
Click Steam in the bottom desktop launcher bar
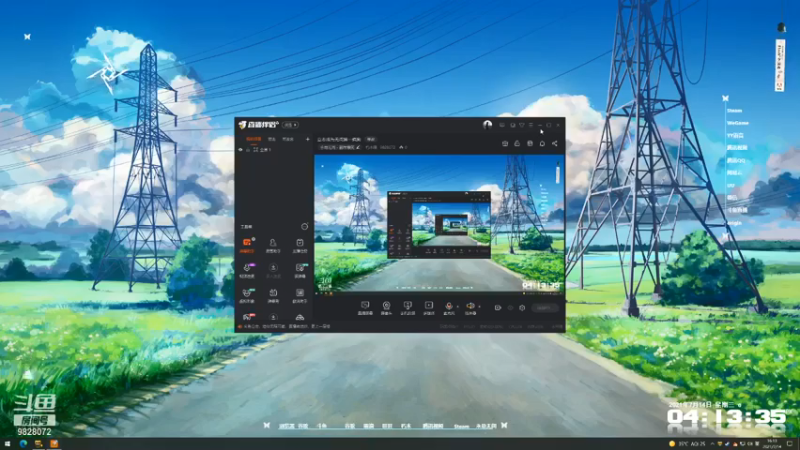(x=461, y=426)
